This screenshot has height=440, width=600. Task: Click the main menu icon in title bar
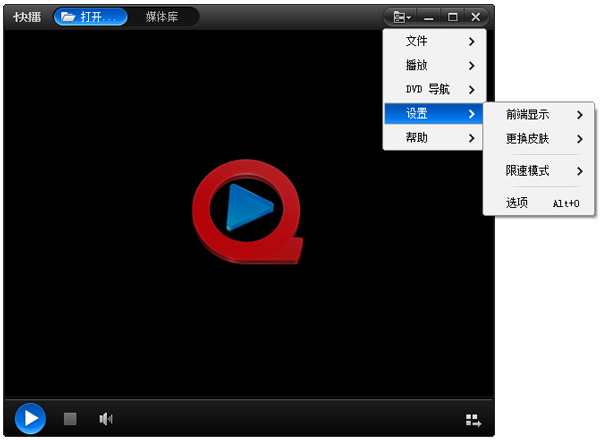(x=402, y=17)
